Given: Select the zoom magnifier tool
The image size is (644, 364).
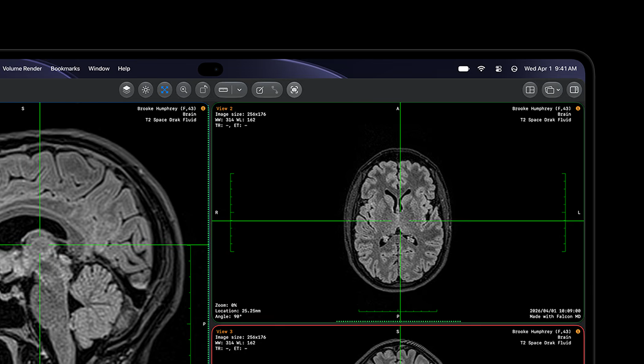Looking at the screenshot, I should pyautogui.click(x=183, y=90).
